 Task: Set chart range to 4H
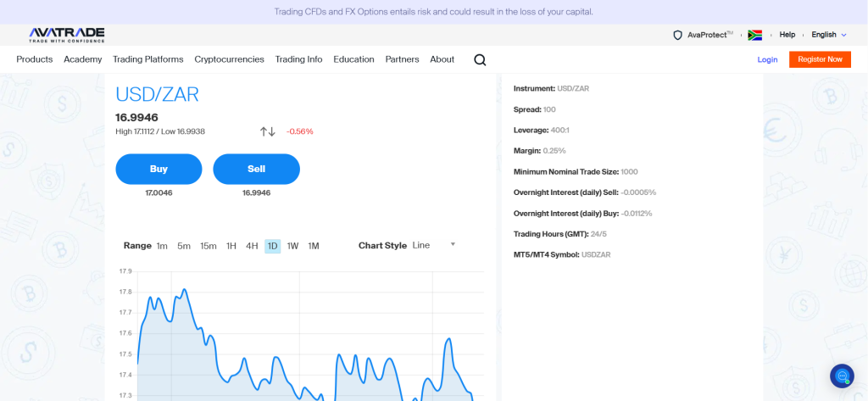tap(252, 246)
